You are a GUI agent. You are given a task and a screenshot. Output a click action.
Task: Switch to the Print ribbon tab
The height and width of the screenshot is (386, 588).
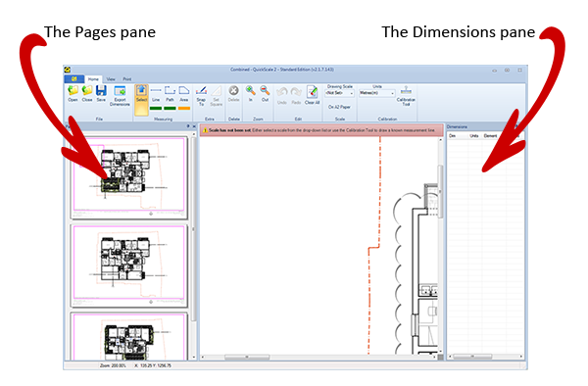point(127,79)
